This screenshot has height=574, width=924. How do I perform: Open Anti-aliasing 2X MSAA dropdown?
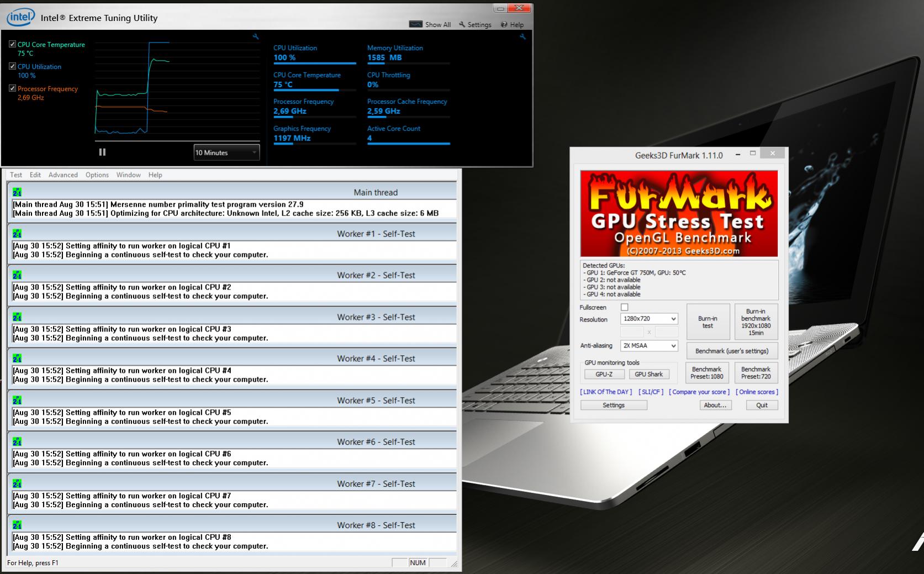click(x=649, y=346)
